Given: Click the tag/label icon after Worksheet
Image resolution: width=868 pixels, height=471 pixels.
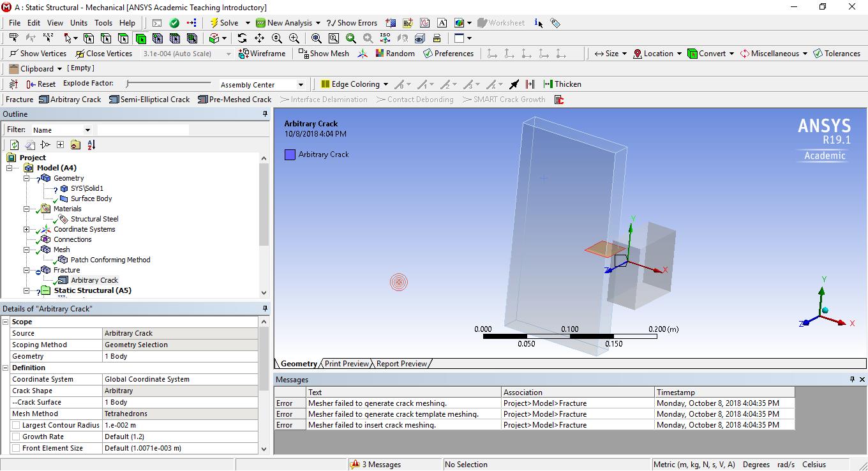Looking at the screenshot, I should [x=555, y=22].
